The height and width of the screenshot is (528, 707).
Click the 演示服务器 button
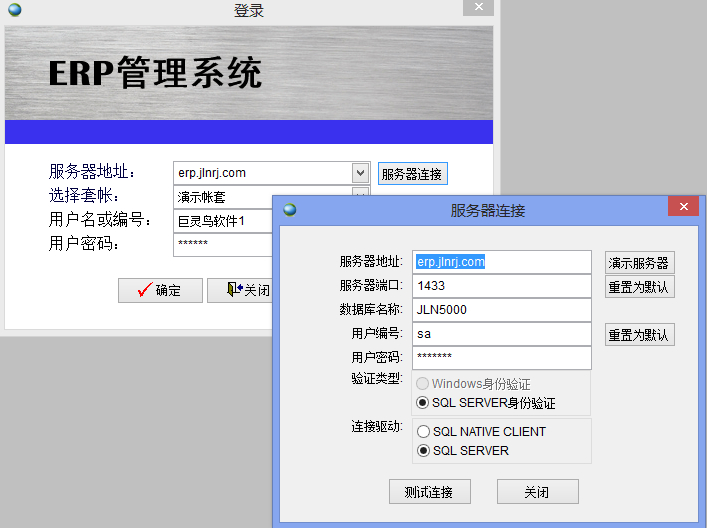point(639,263)
